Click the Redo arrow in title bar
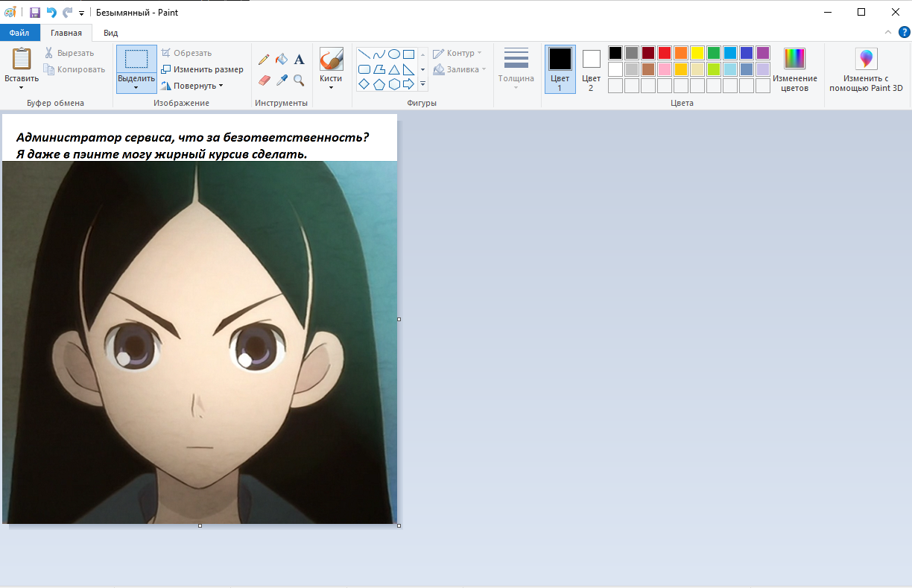912x588 pixels. click(67, 12)
